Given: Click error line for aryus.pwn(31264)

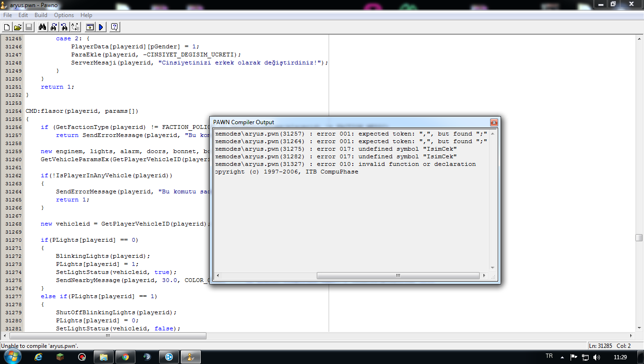Looking at the screenshot, I should click(x=351, y=141).
